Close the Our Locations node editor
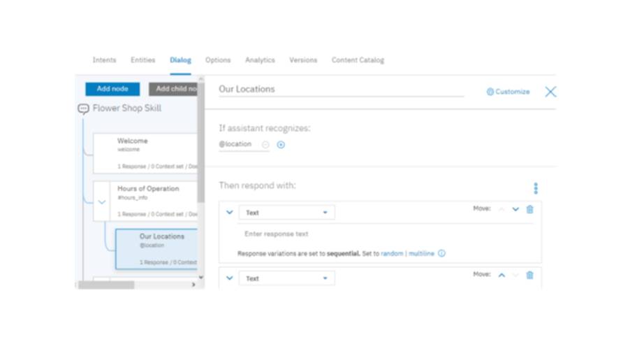This screenshot has width=644, height=363. pos(550,92)
